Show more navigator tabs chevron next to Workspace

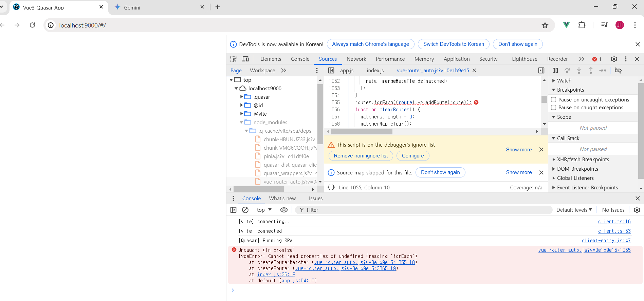283,71
